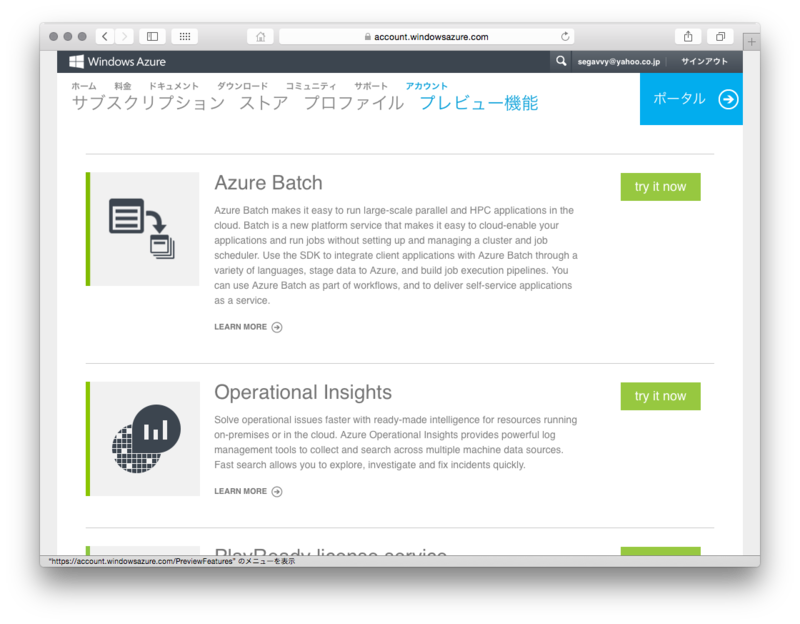Screen dimensions: 800x624
Task: Click the lock icon in address bar
Action: point(367,37)
